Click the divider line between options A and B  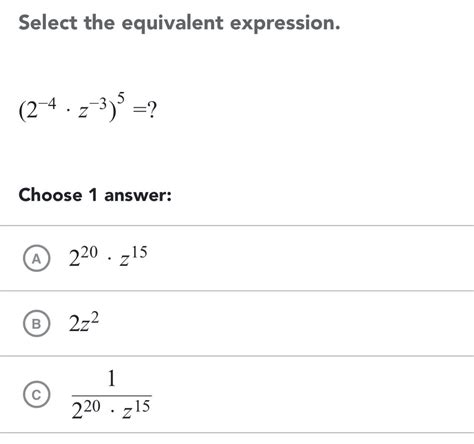237,291
